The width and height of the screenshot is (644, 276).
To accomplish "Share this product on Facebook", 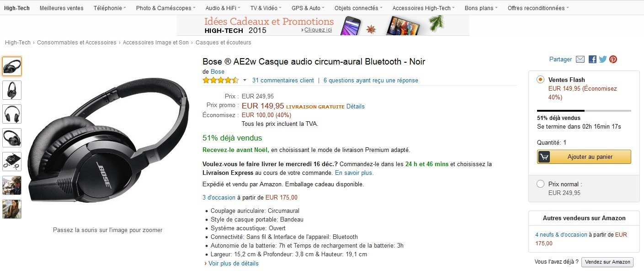I will point(592,59).
